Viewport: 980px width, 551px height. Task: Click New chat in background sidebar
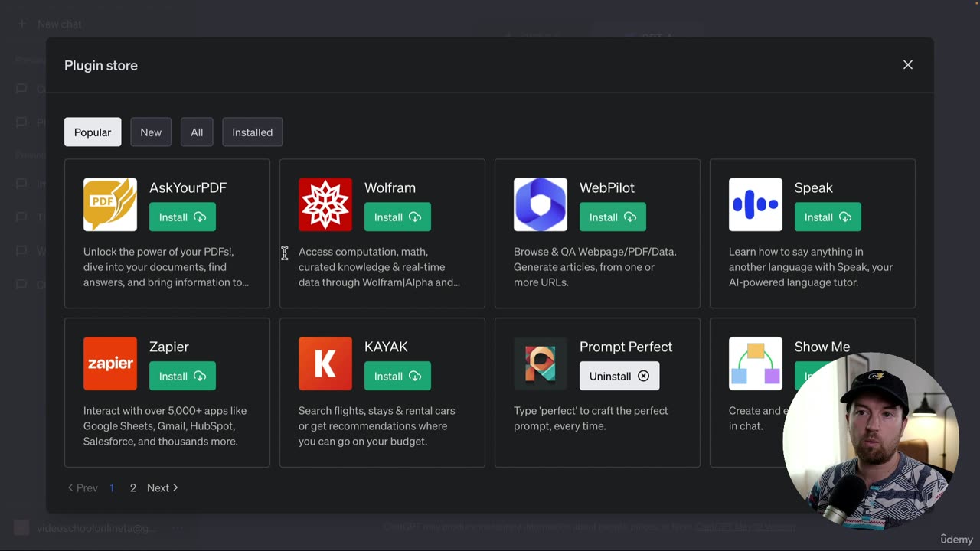click(x=51, y=24)
